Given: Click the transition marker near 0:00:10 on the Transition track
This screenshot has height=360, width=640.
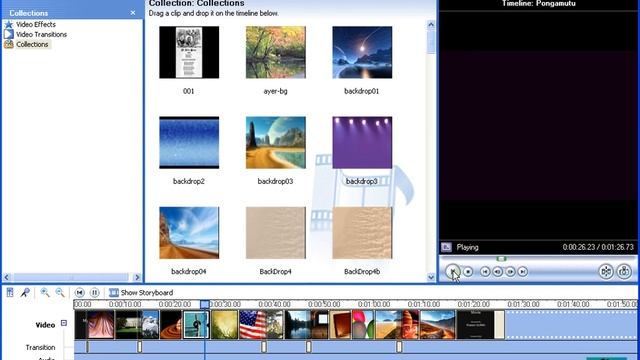Looking at the screenshot, I should tap(140, 347).
